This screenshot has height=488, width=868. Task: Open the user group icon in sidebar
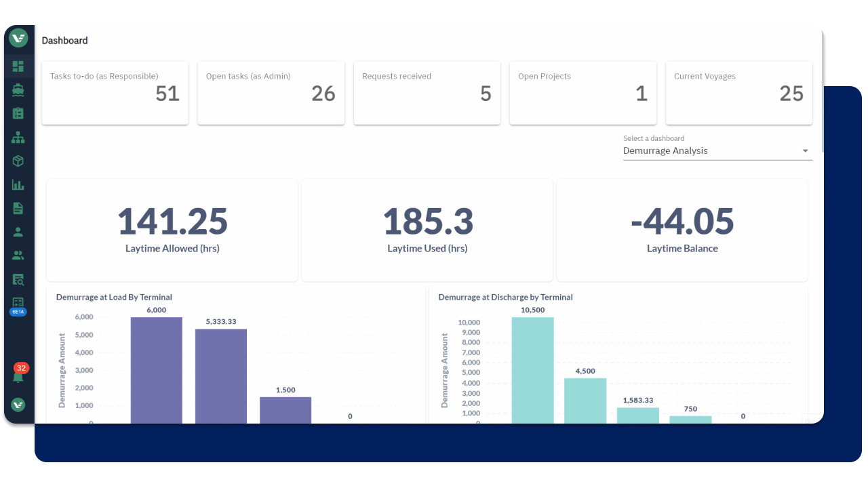click(x=18, y=256)
